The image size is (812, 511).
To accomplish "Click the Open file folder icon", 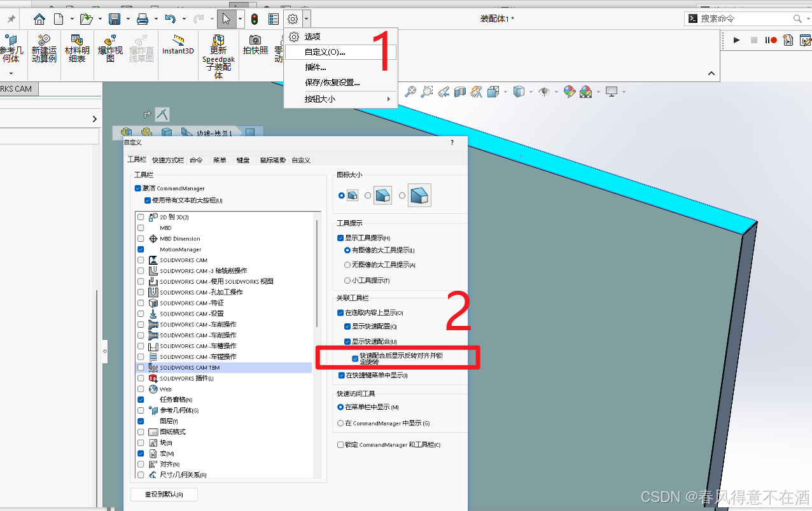I will coord(86,19).
